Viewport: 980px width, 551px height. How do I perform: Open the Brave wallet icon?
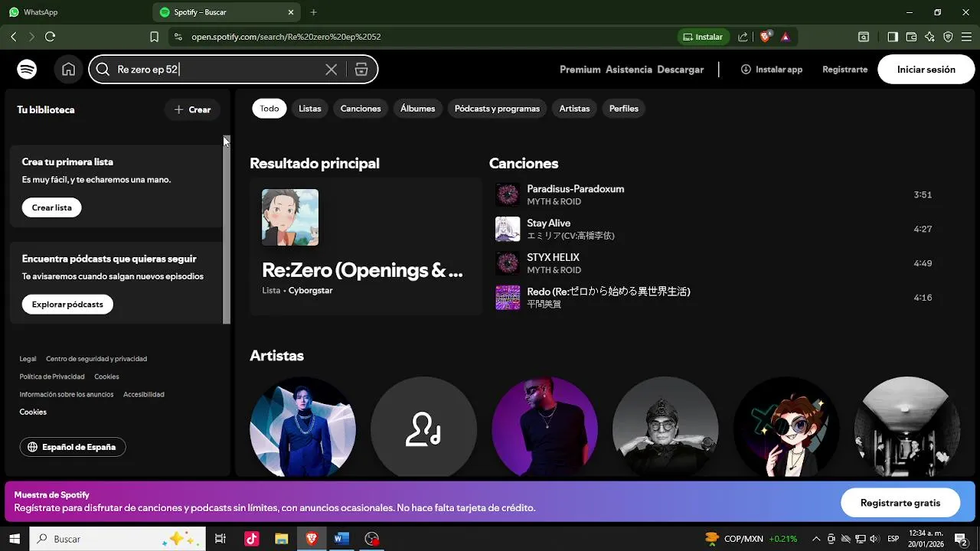coord(911,36)
